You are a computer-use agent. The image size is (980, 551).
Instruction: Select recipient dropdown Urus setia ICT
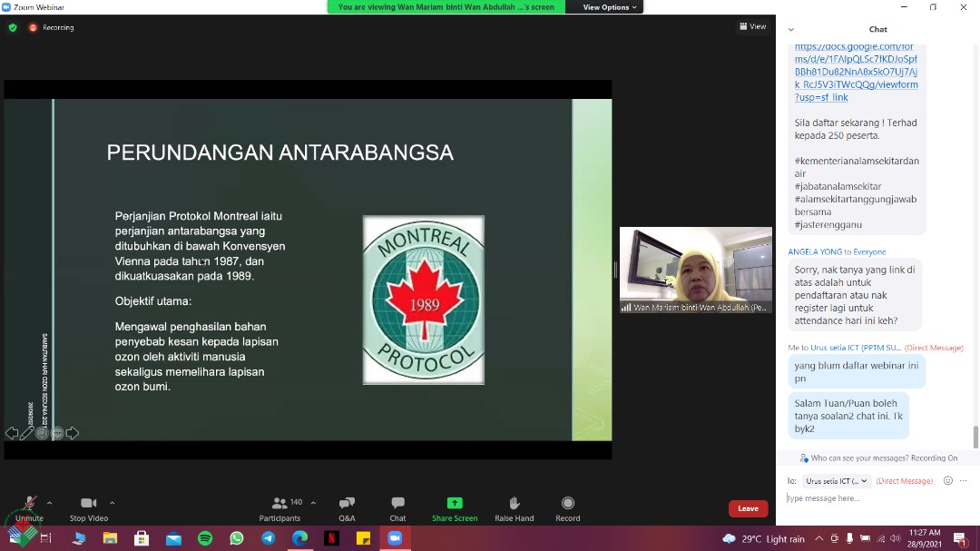pos(837,481)
